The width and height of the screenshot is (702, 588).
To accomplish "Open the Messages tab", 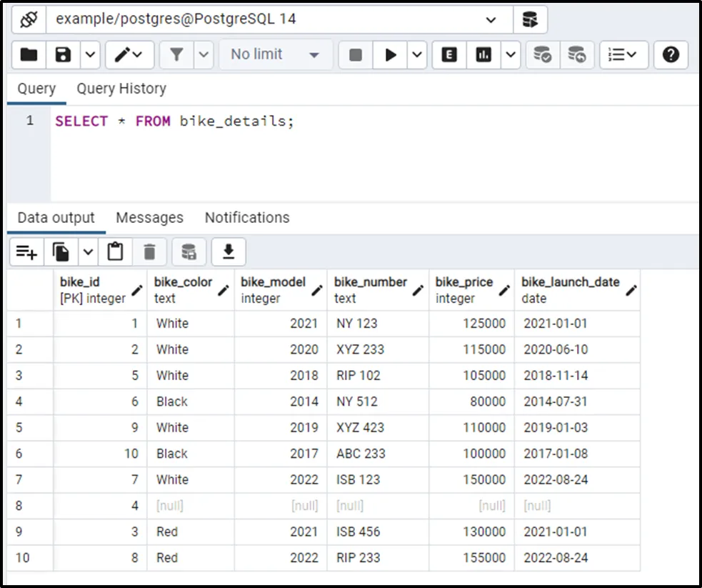I will coord(149,218).
